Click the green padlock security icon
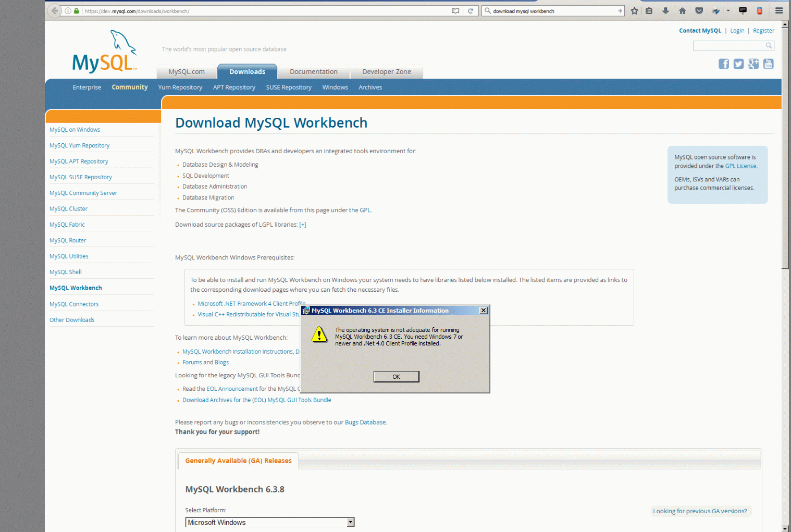791x532 pixels. (x=77, y=11)
